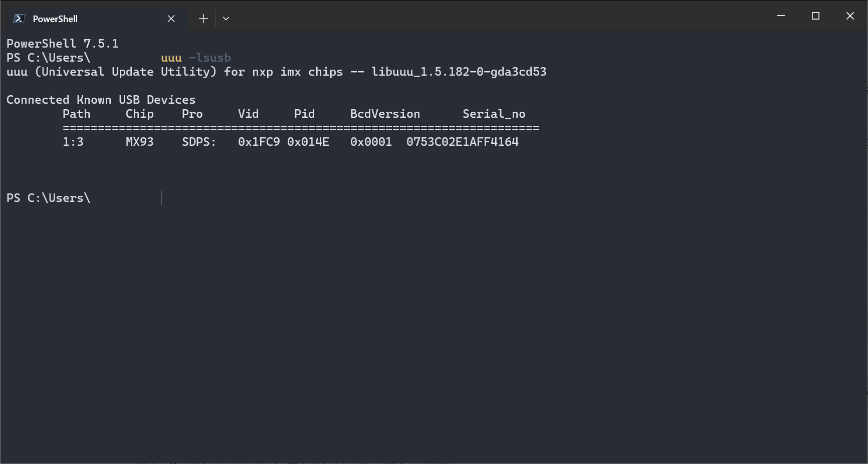Viewport: 868px width, 464px height.
Task: Click the Connected Known USB Devices heading
Action: pyautogui.click(x=101, y=99)
